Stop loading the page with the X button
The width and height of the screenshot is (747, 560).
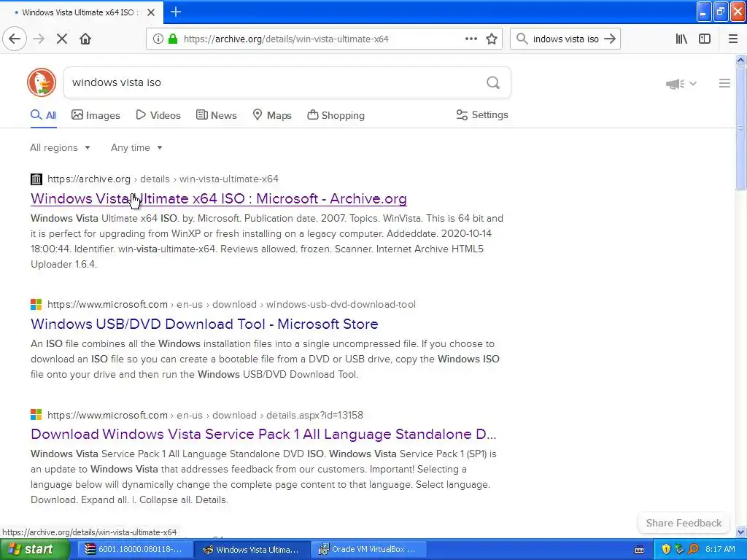(62, 39)
